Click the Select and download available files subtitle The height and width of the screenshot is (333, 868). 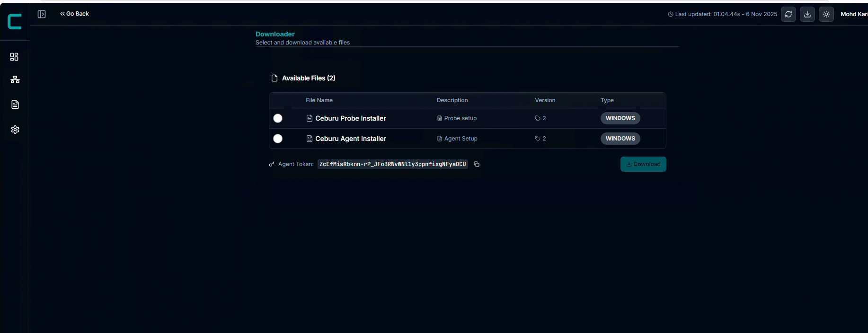point(302,43)
